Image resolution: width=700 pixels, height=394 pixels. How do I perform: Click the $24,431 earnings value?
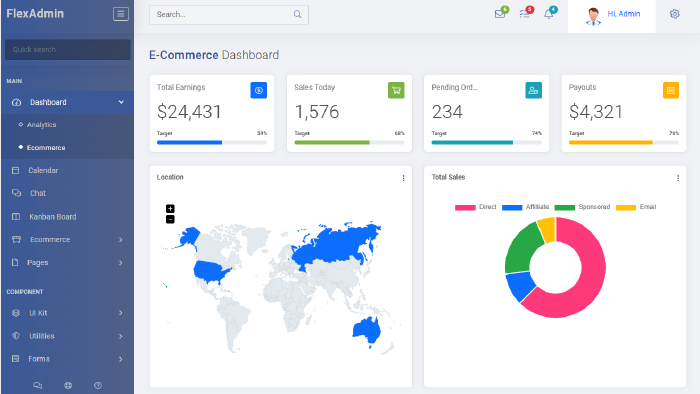click(189, 112)
